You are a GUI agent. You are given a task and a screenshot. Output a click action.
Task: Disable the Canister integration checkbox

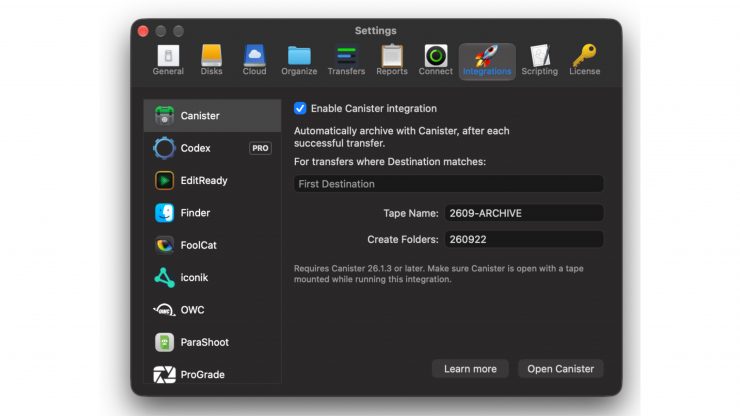300,109
